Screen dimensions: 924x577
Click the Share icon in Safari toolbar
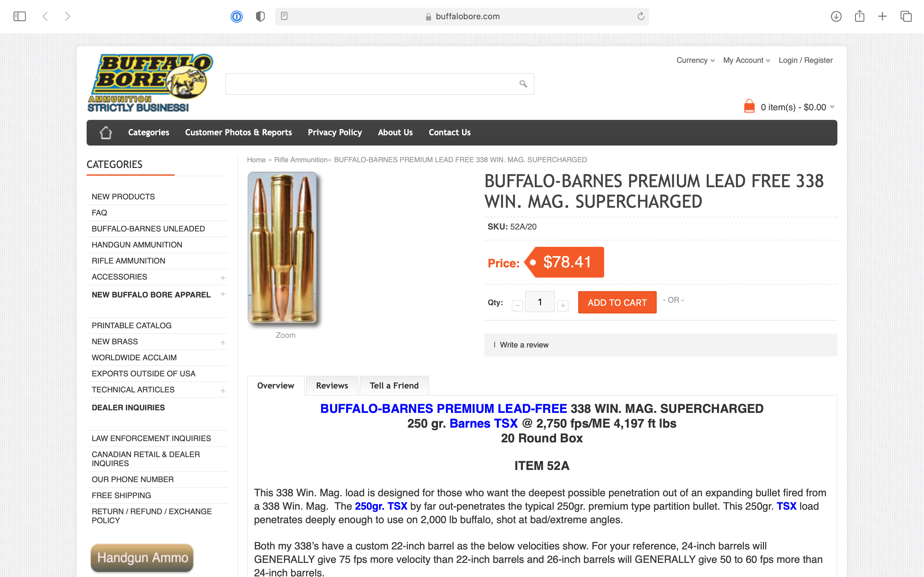(x=860, y=16)
